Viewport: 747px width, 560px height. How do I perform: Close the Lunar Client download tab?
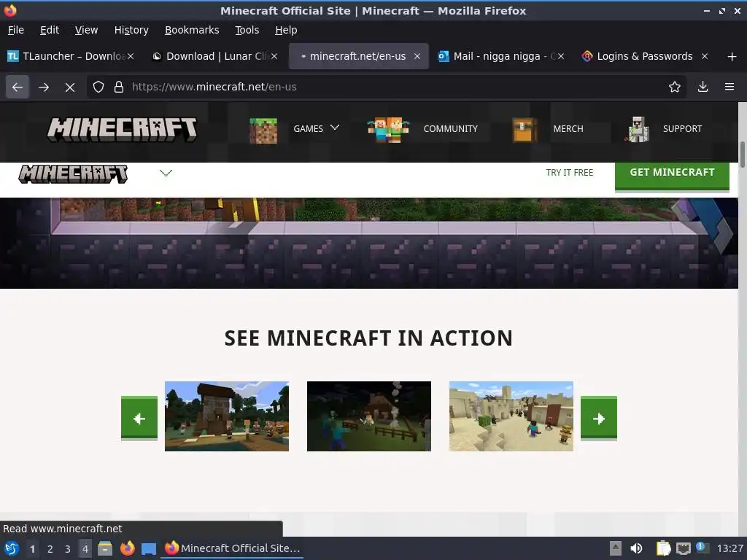click(x=274, y=56)
